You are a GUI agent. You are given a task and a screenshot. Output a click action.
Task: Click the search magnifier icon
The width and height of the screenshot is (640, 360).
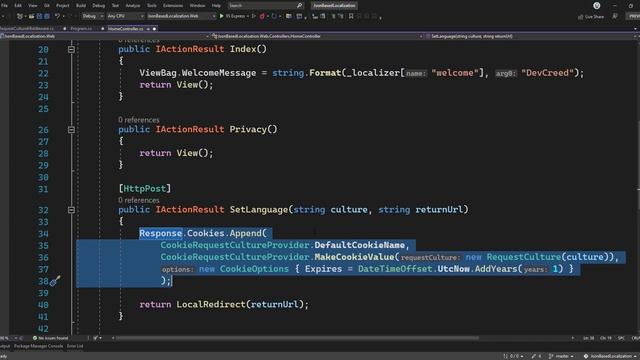pos(300,6)
